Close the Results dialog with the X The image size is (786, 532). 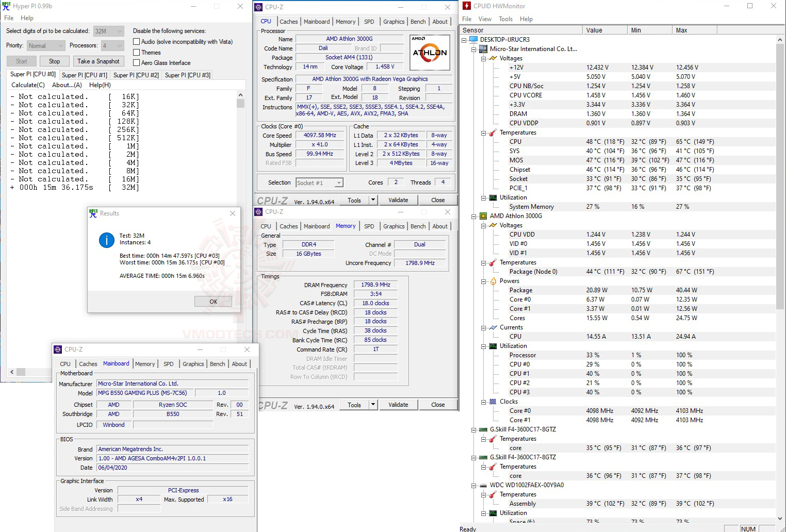(233, 213)
